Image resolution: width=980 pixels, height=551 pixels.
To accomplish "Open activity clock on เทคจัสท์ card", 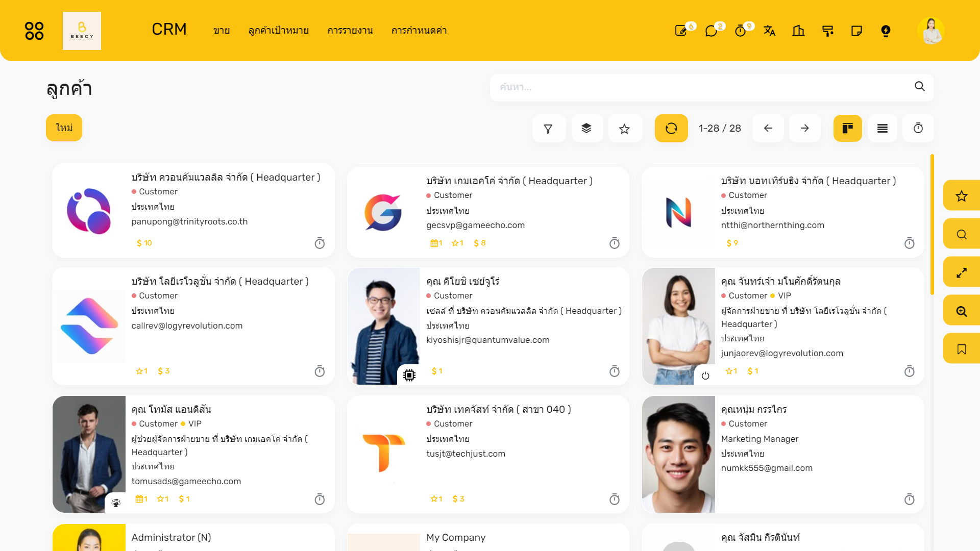I will click(x=615, y=499).
